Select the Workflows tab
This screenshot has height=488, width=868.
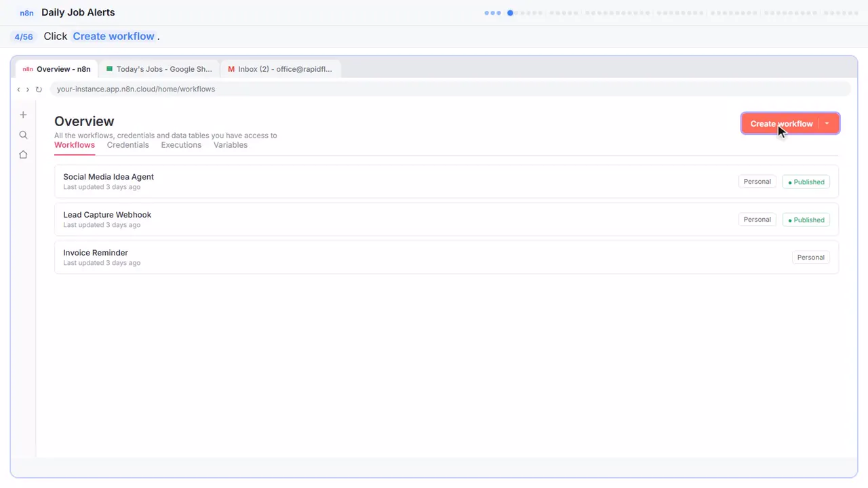tap(75, 145)
